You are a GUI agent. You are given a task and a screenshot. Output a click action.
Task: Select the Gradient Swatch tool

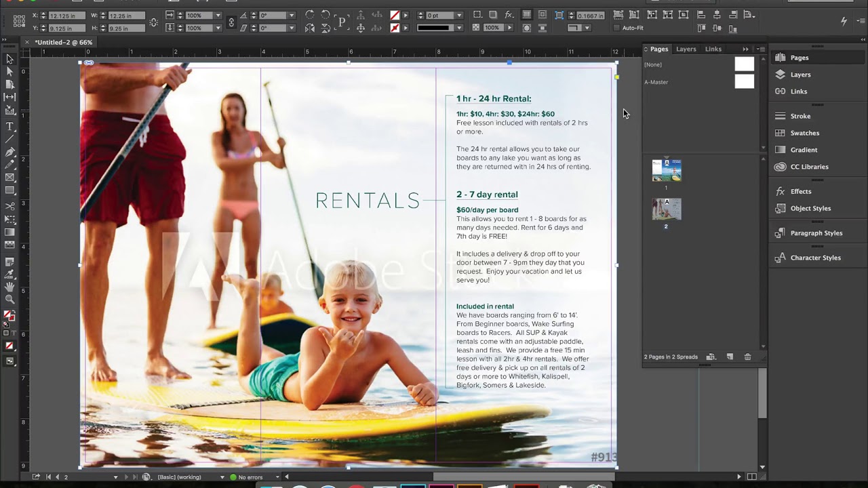[9, 232]
